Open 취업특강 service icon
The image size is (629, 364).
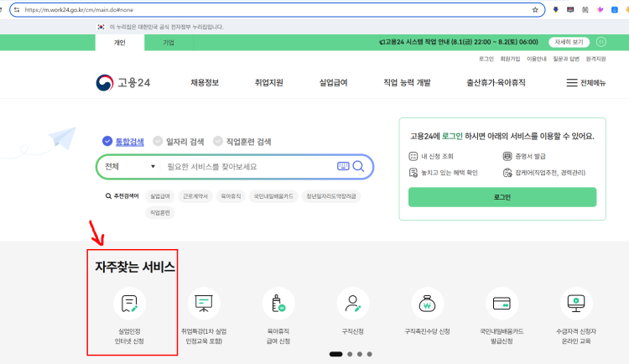coord(204,304)
